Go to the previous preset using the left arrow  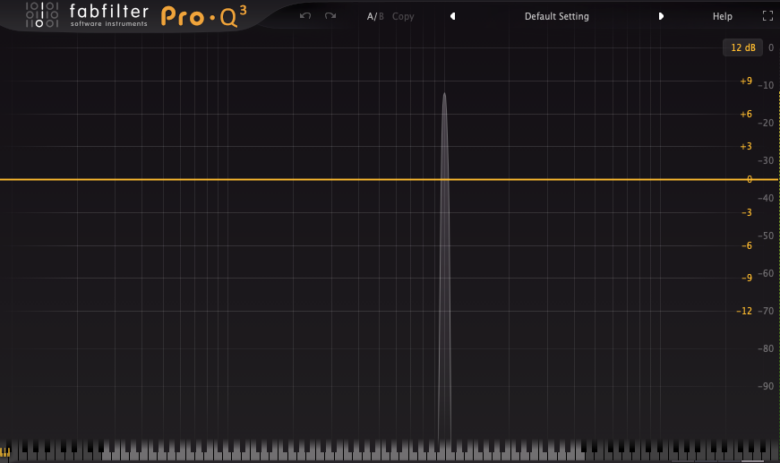point(452,16)
